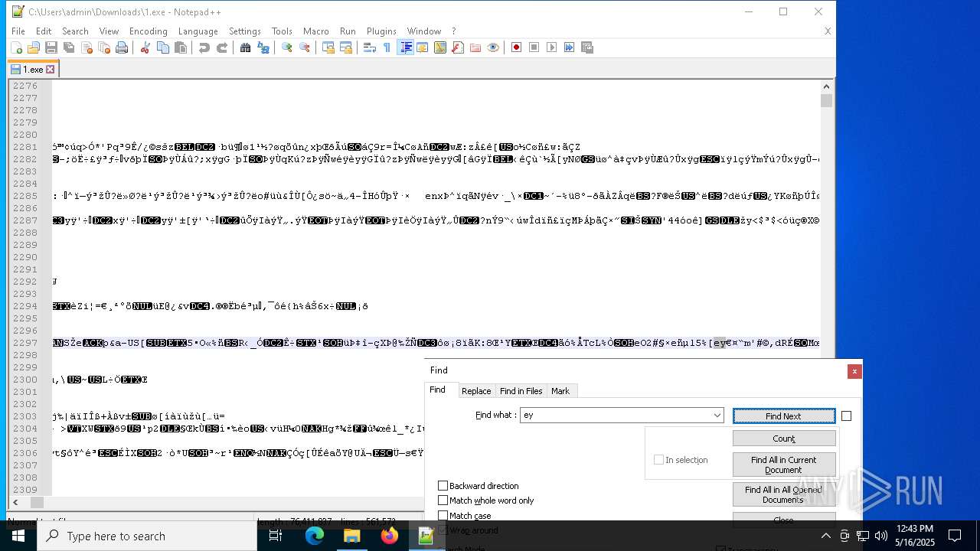Click the Print toolbar icon

tap(122, 47)
